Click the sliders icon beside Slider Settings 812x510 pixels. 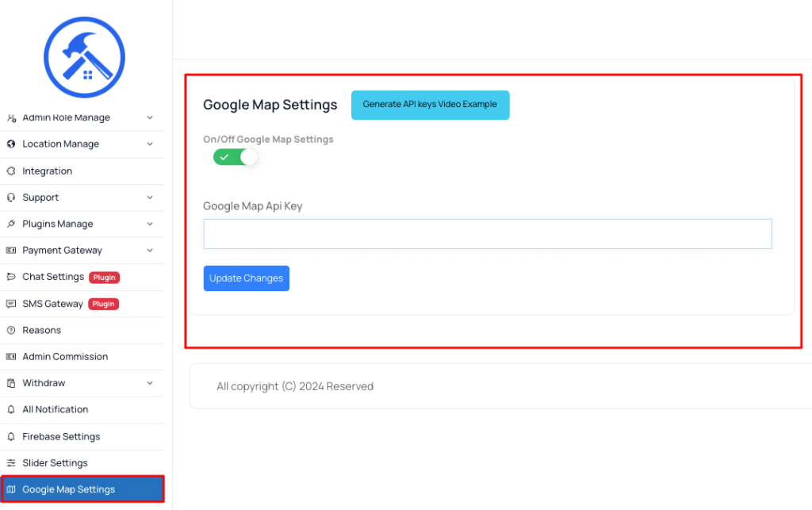11,463
